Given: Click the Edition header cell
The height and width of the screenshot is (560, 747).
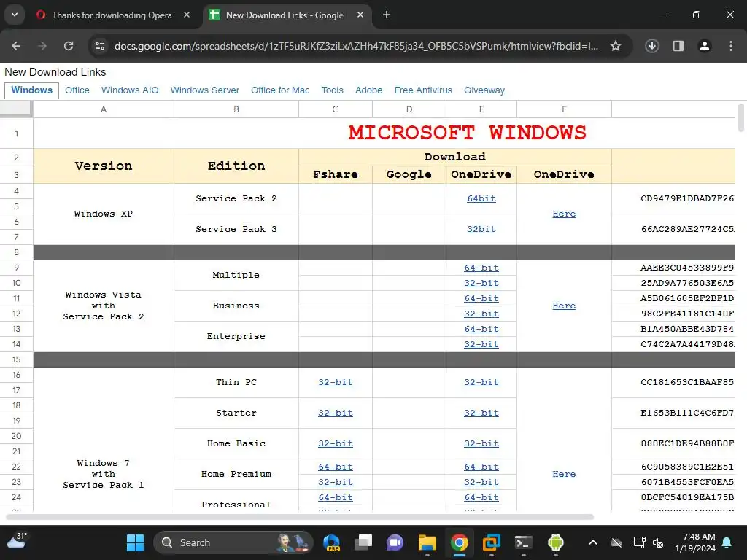Looking at the screenshot, I should (236, 166).
